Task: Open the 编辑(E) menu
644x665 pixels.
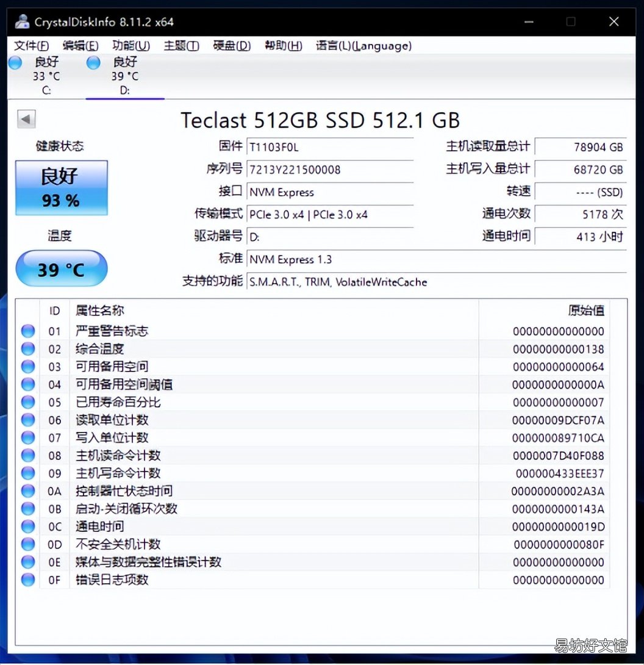Action: coord(80,45)
